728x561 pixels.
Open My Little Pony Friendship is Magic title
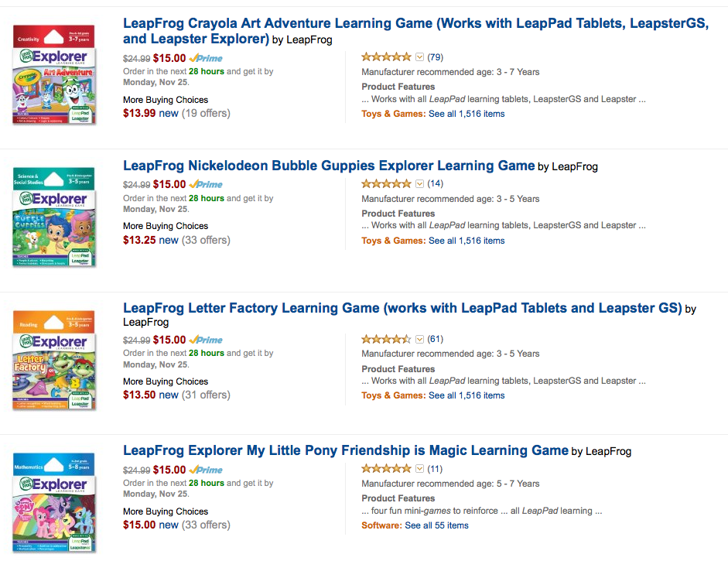click(346, 450)
